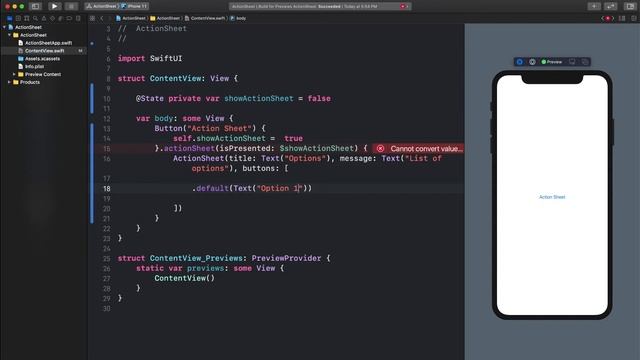The width and height of the screenshot is (640, 360).
Task: Add an editor on the right
Action: point(633,18)
